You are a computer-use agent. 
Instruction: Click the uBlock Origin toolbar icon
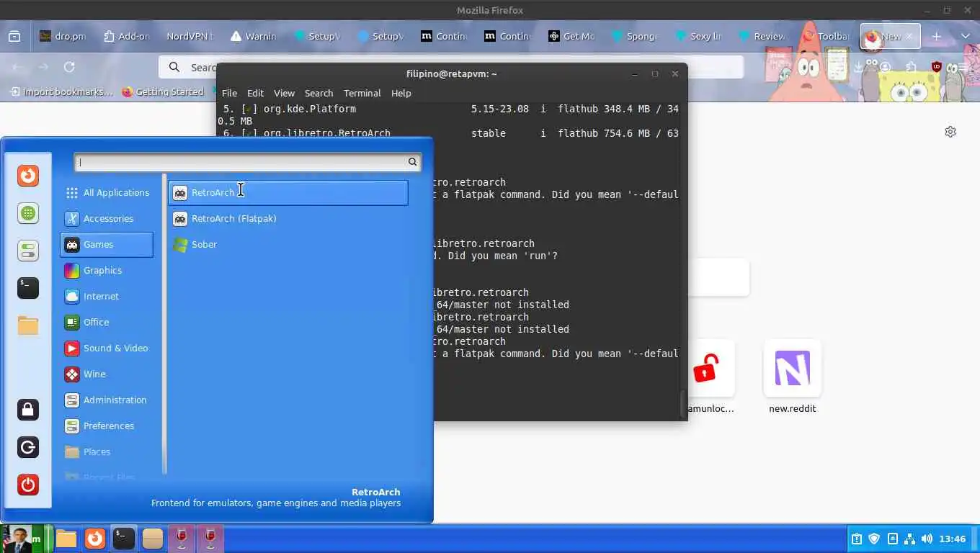937,67
